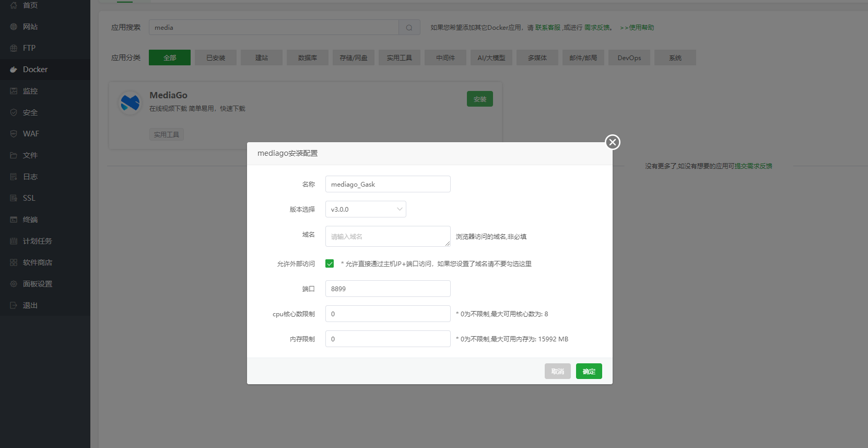Click the scheduled tasks icon beside 计划任务
This screenshot has height=448, width=868.
pyautogui.click(x=14, y=241)
